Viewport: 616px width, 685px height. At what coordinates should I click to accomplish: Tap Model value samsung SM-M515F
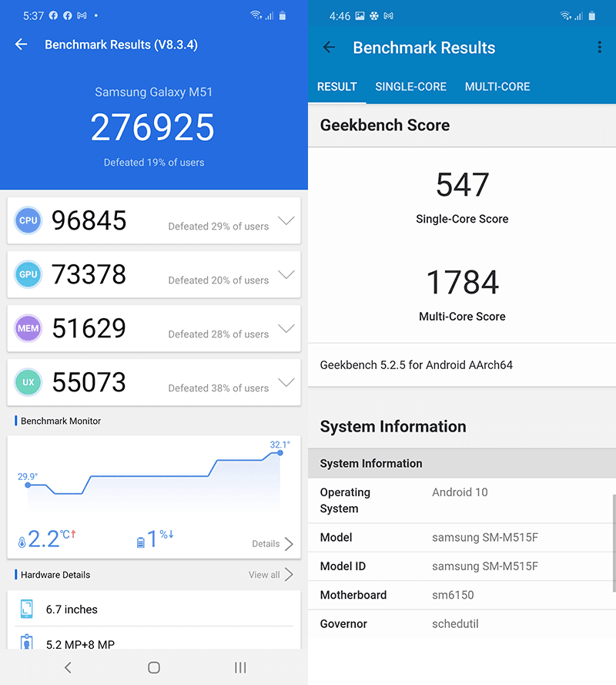(485, 537)
